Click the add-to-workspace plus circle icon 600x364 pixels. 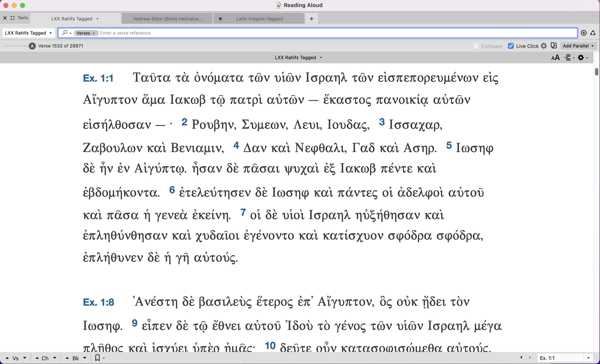pos(584,33)
